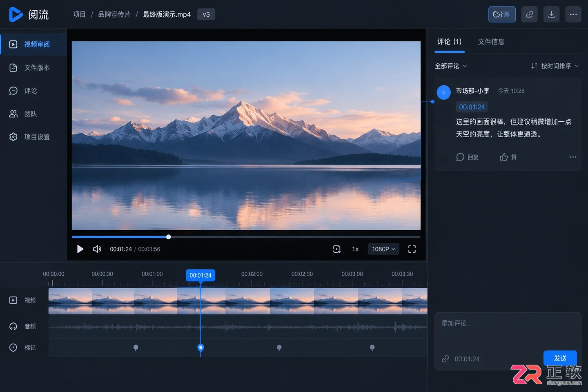
Task: Toggle fullscreen mode for the player
Action: (412, 249)
